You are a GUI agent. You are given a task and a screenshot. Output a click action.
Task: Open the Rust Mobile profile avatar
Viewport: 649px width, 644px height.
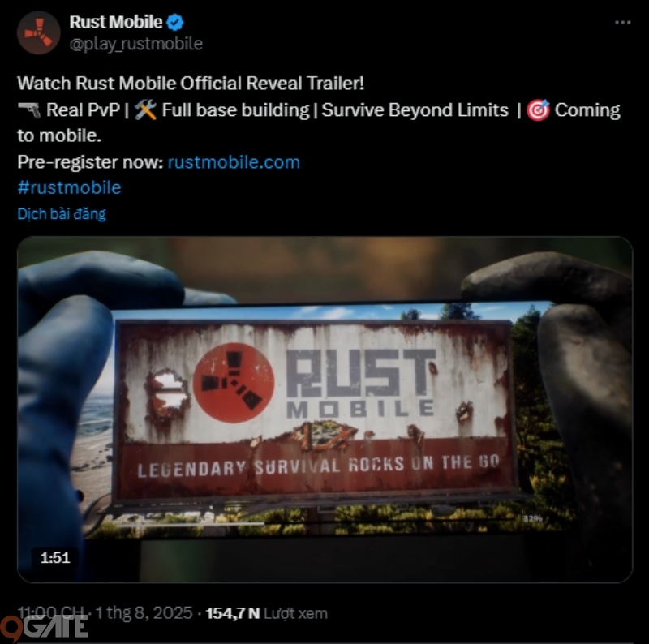tap(38, 32)
